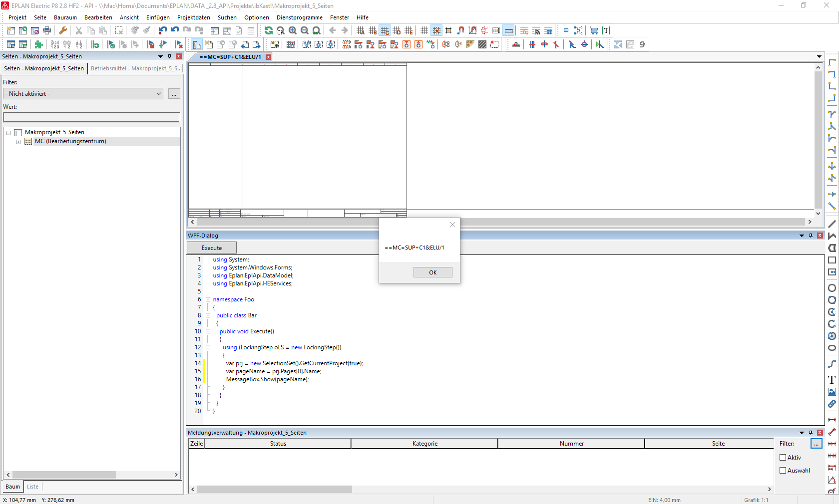Open the Bearbeiten menu
Viewport: 839px width, 504px height.
pos(98,17)
